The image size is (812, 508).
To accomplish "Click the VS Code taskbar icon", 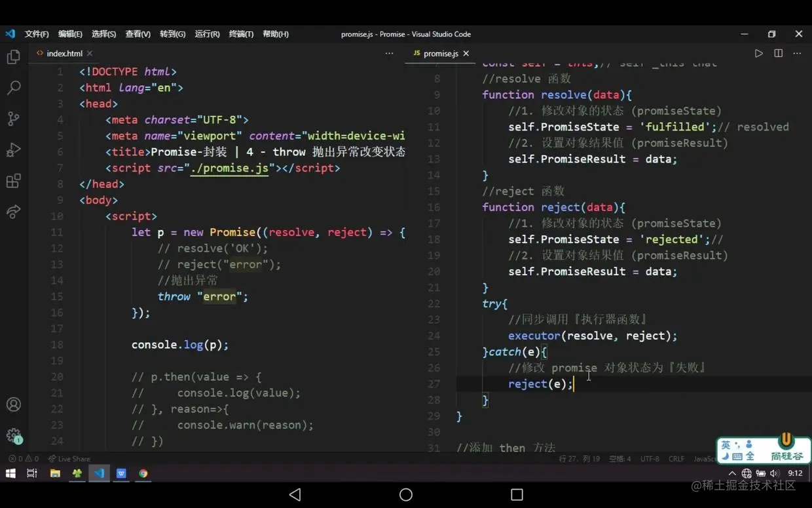I will pyautogui.click(x=99, y=473).
